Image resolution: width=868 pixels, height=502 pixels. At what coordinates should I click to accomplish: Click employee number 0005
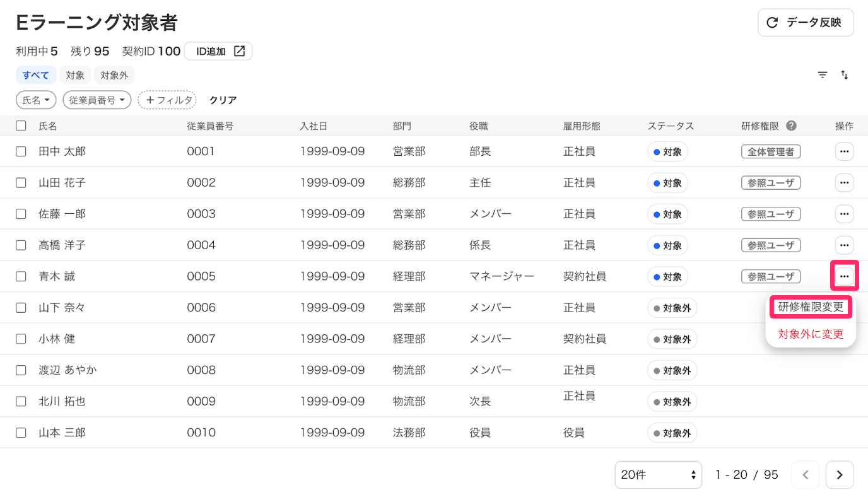tap(201, 276)
